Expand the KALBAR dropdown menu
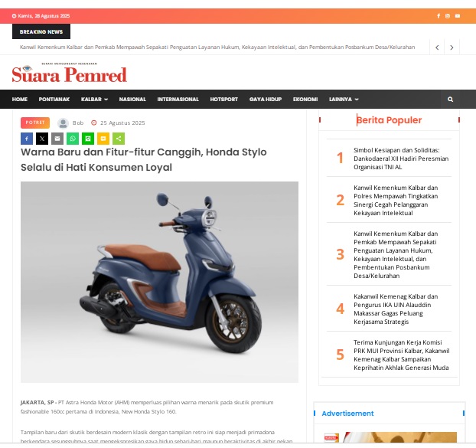 94,100
